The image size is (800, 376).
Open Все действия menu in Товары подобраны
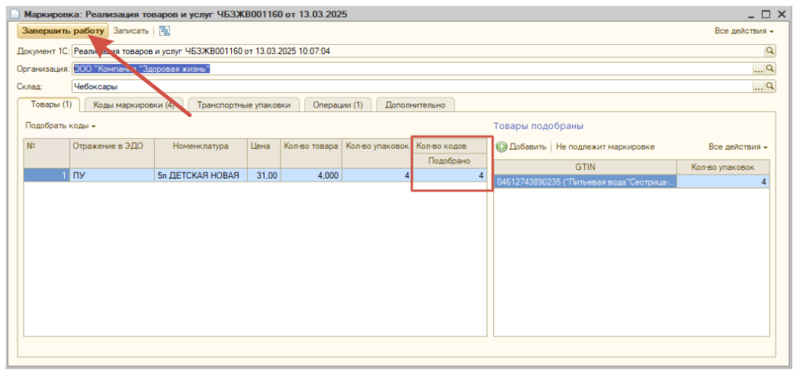pyautogui.click(x=738, y=147)
